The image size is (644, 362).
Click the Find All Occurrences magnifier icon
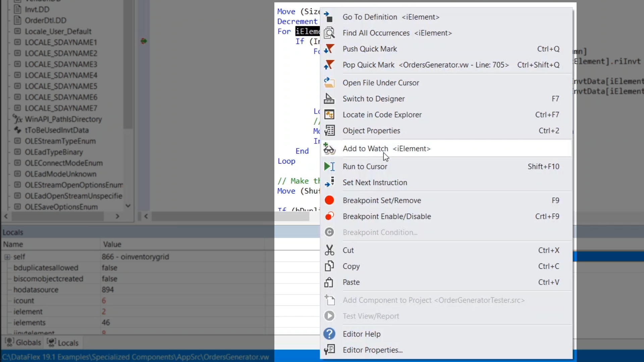click(x=329, y=33)
